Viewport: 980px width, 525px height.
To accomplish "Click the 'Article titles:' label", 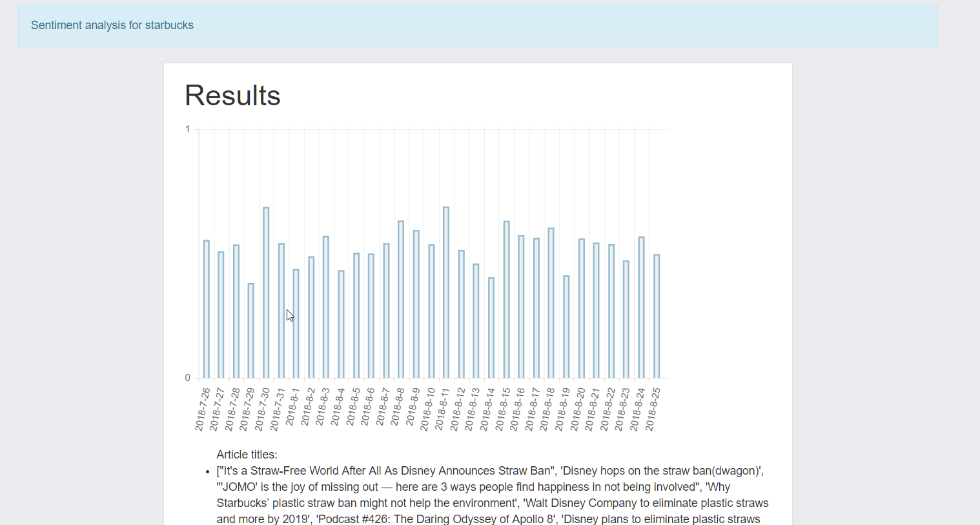I will click(247, 455).
